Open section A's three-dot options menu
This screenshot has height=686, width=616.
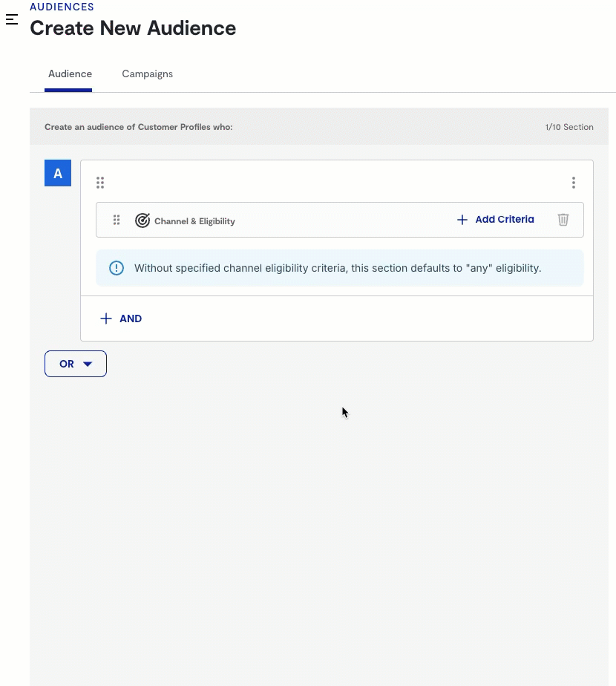pyautogui.click(x=574, y=183)
